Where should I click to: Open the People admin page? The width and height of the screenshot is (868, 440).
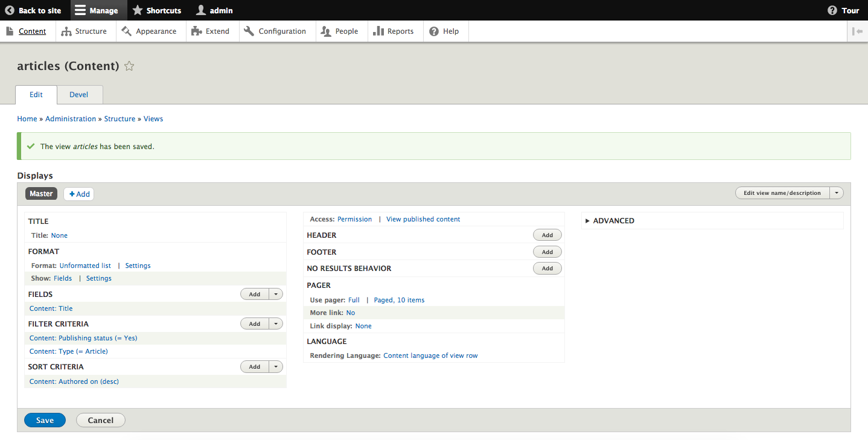pos(340,31)
